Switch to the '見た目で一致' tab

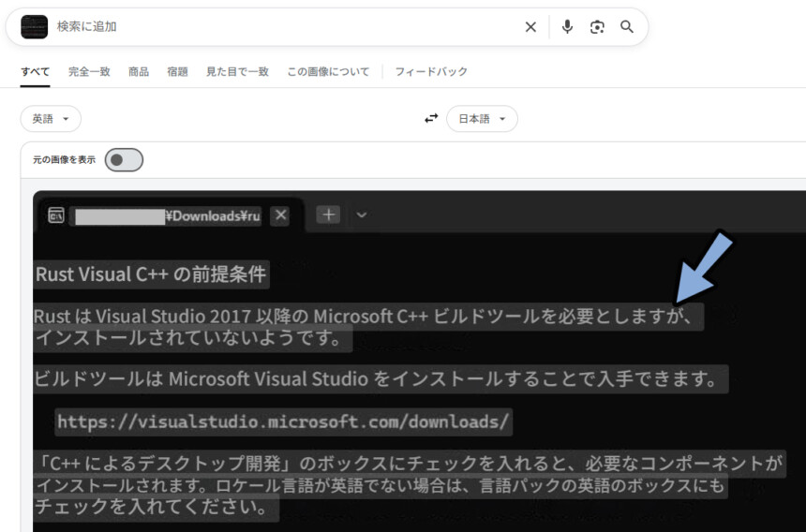(237, 71)
